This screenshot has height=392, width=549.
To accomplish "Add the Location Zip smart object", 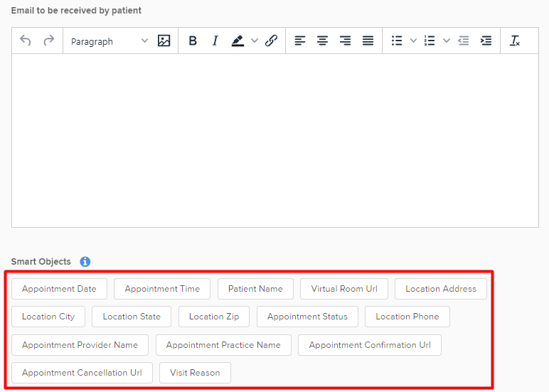I will coord(214,317).
